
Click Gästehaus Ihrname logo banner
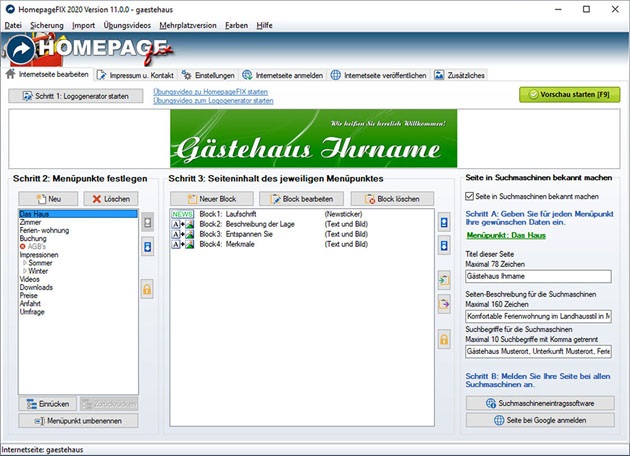pyautogui.click(x=314, y=139)
